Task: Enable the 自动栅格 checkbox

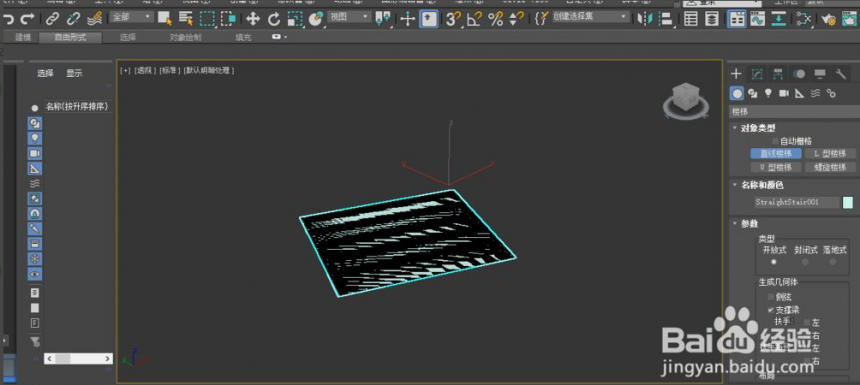Action: coord(775,141)
